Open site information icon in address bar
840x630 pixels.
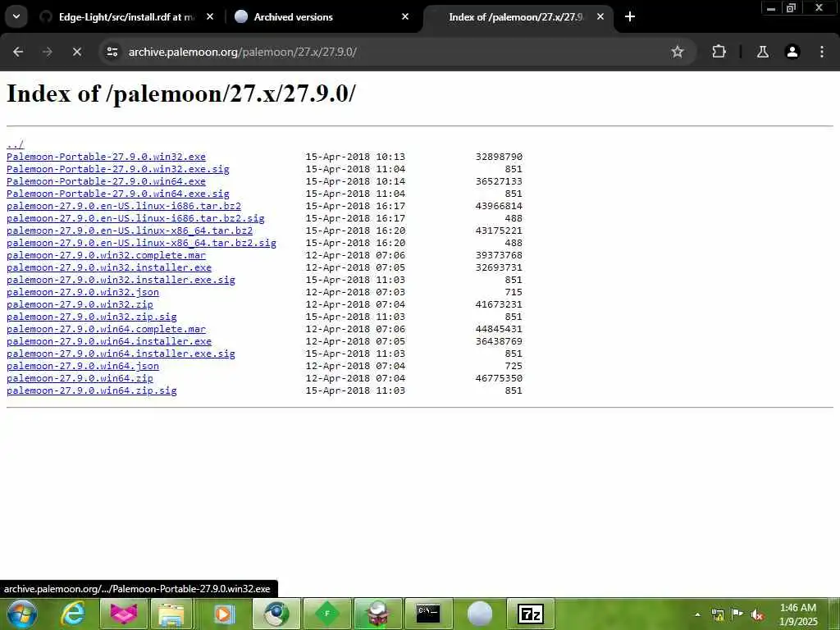click(112, 52)
